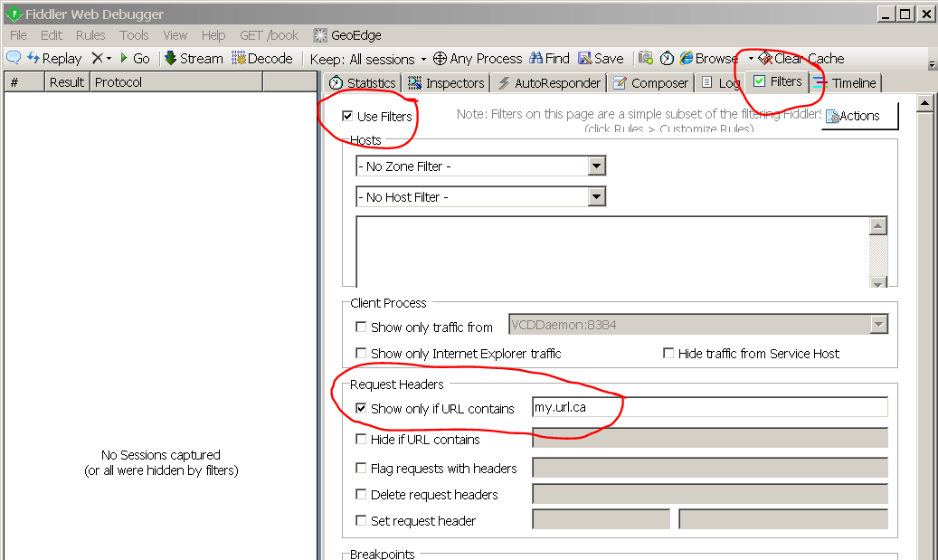938x560 pixels.
Task: Click the Any Process target icon
Action: (440, 58)
